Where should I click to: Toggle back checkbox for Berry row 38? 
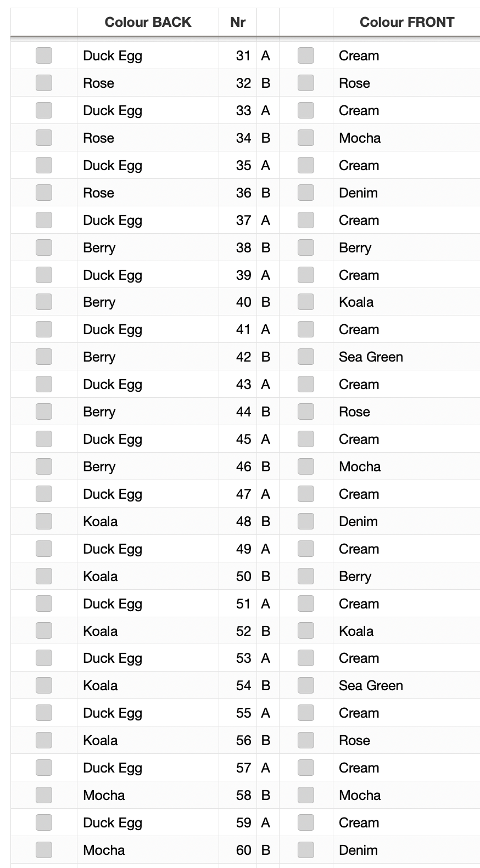(44, 247)
